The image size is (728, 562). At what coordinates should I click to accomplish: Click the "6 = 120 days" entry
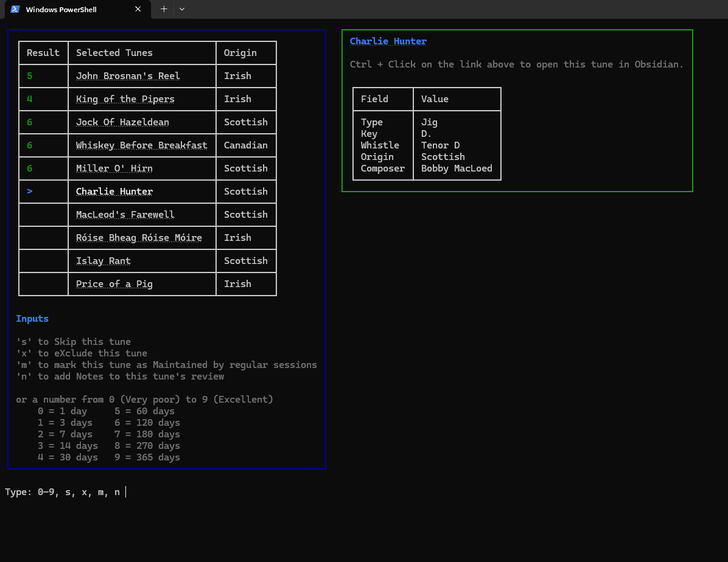(x=147, y=423)
